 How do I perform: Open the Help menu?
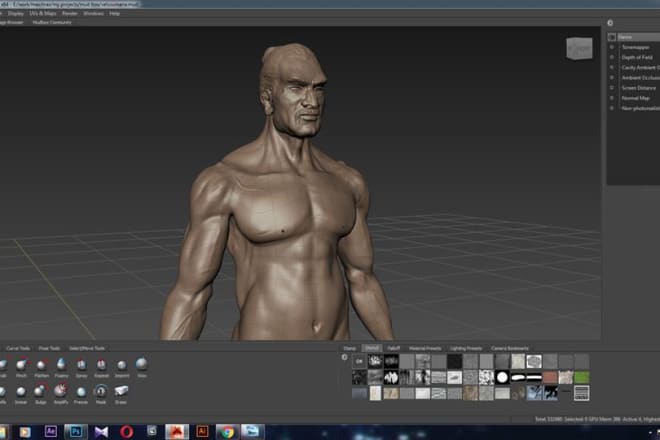[x=114, y=13]
